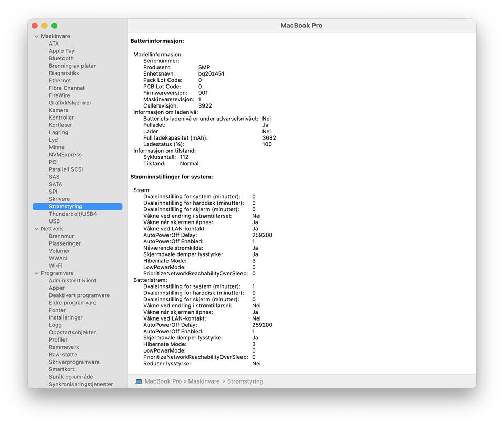
Task: Show Fonter information
Action: pos(57,310)
